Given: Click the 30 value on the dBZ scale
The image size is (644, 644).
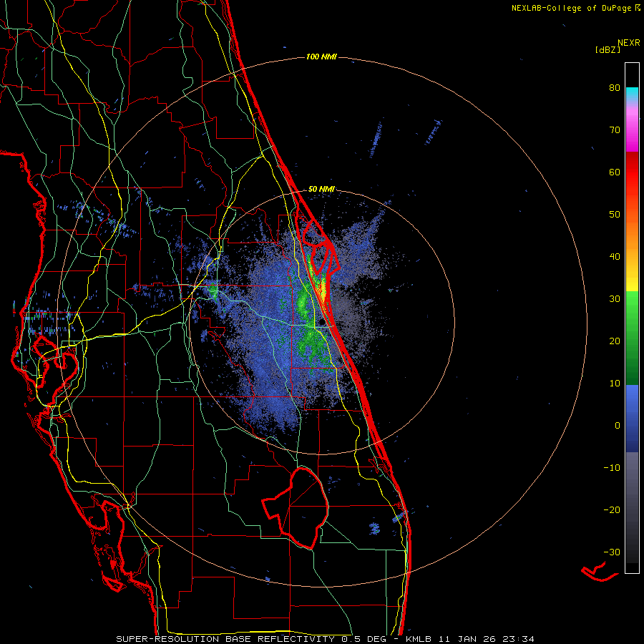Looking at the screenshot, I should pyautogui.click(x=615, y=299).
